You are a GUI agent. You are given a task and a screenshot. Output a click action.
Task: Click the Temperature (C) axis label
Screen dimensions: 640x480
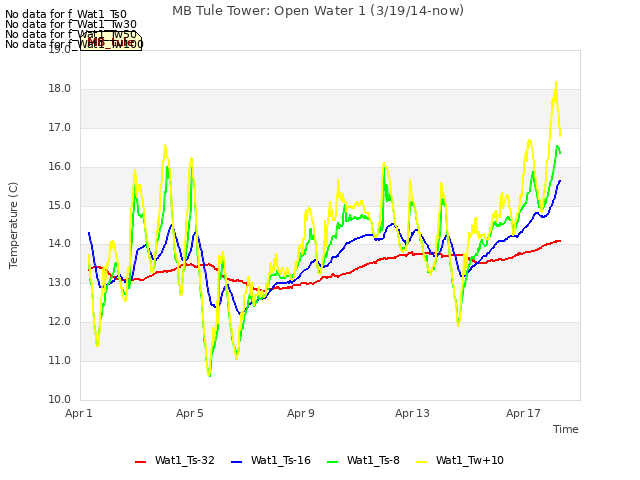[x=13, y=225]
